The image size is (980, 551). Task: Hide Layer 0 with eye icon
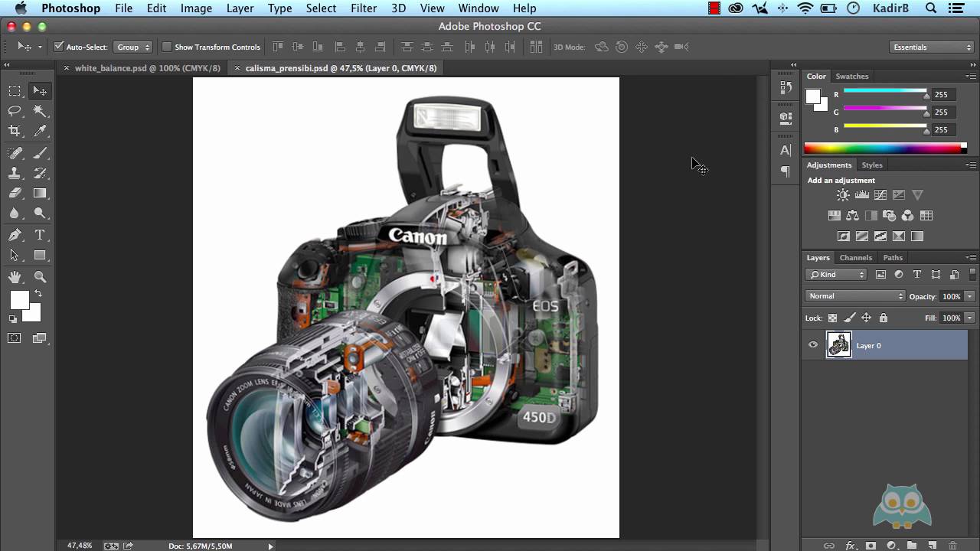coord(813,345)
